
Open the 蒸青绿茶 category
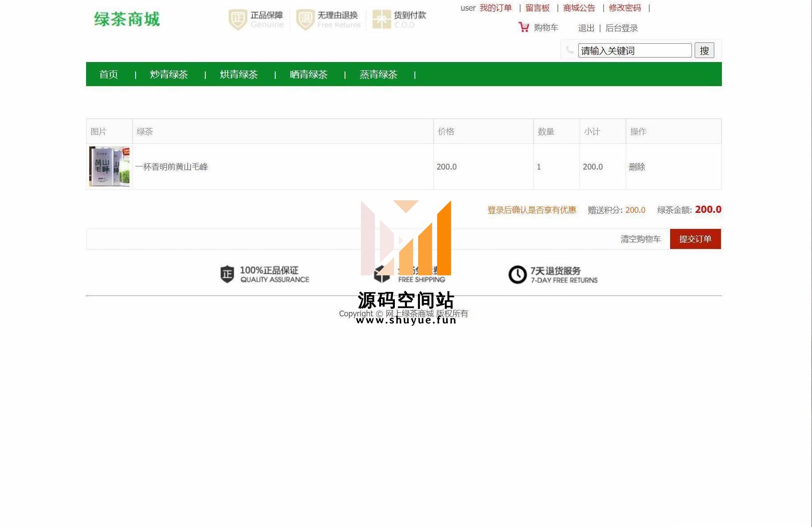click(378, 75)
